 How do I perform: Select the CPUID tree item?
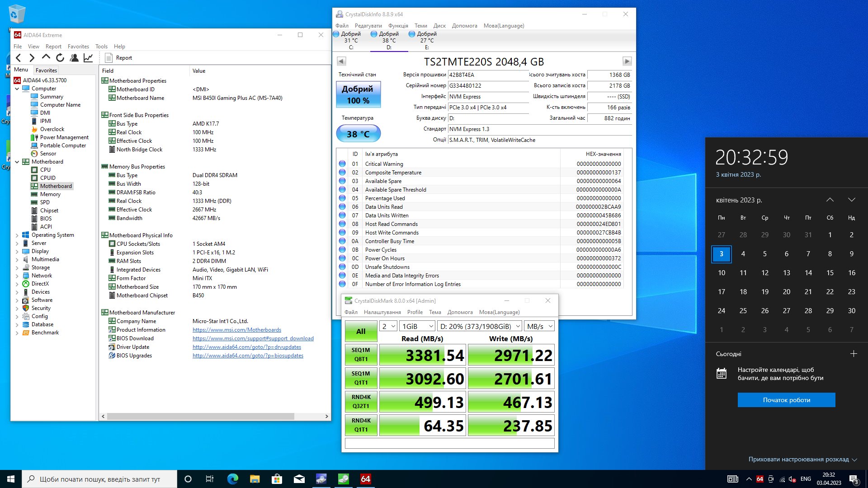(47, 178)
